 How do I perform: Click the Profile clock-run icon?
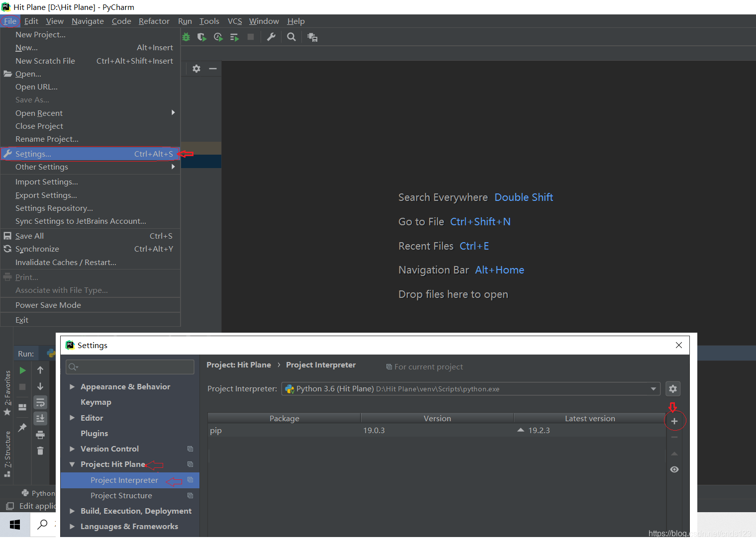pyautogui.click(x=218, y=37)
